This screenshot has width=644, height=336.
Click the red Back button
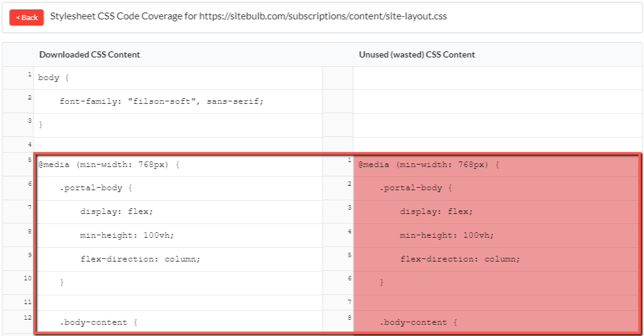tap(27, 18)
